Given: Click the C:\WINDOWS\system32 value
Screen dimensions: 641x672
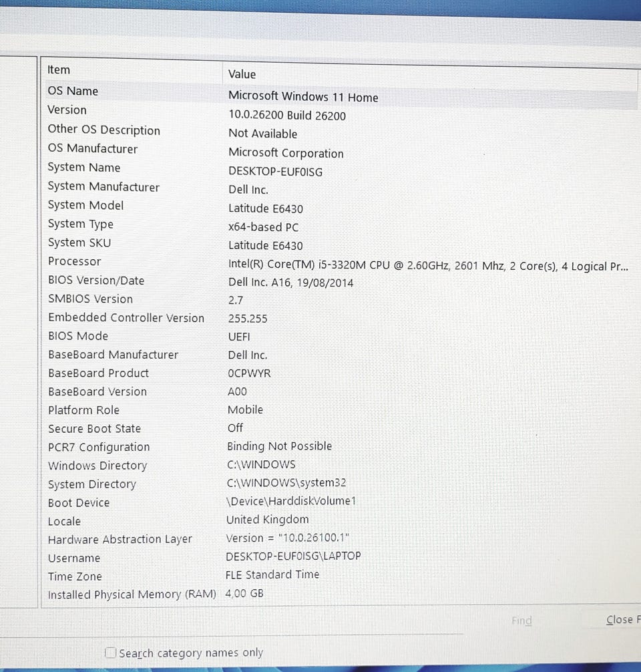Looking at the screenshot, I should point(286,483).
